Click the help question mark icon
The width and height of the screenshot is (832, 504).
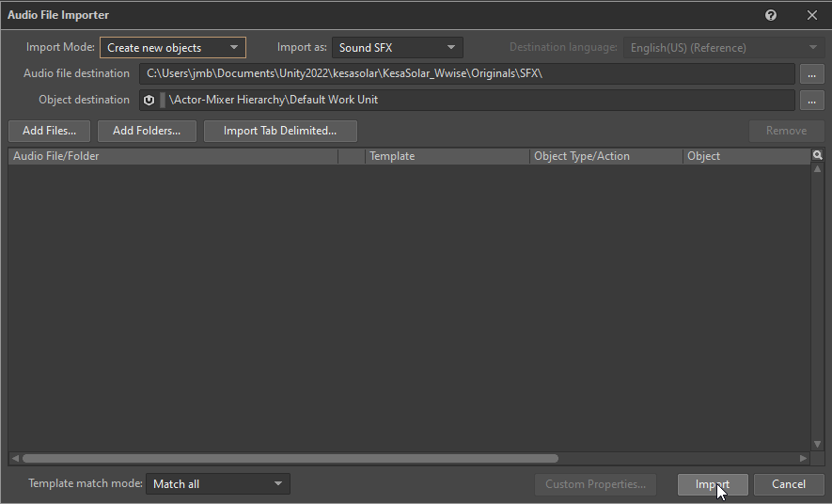[771, 15]
